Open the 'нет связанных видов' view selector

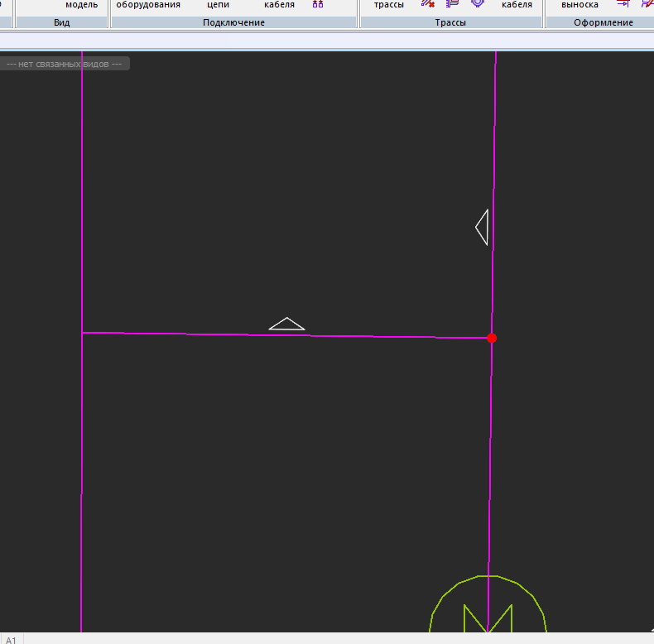(64, 64)
